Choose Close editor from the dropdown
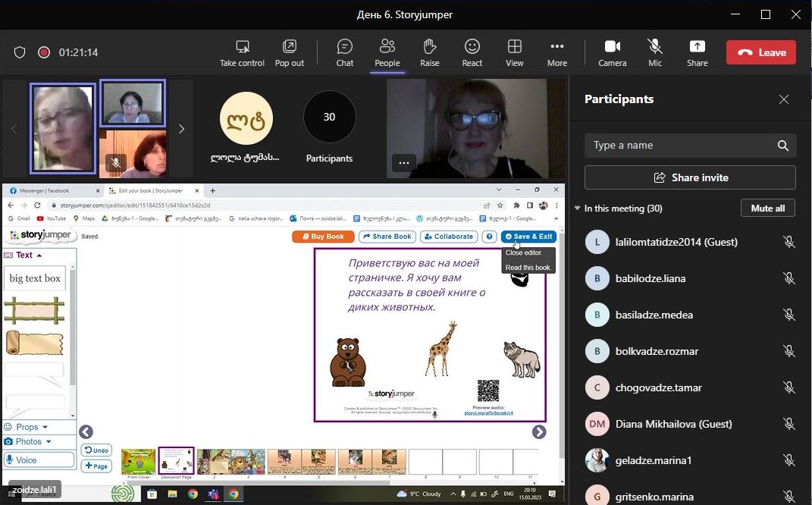The image size is (812, 505). (x=524, y=252)
